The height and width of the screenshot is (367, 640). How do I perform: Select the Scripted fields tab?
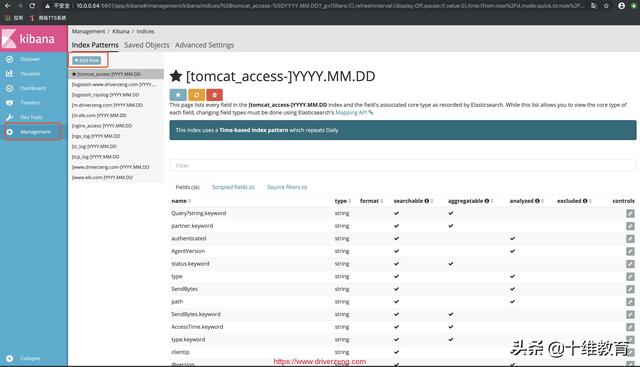[233, 187]
